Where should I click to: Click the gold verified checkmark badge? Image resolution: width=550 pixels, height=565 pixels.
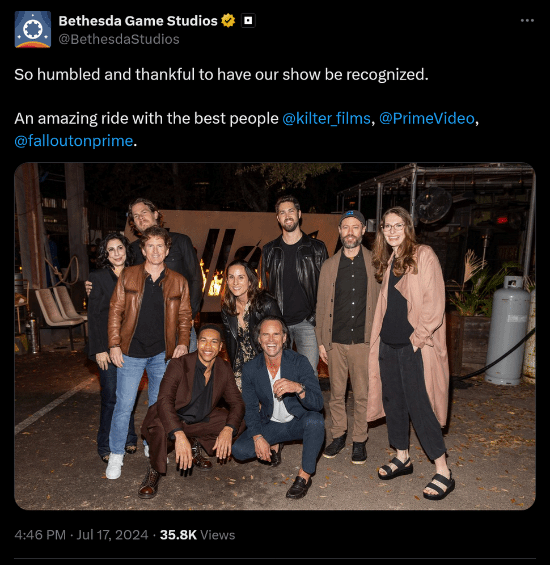[228, 21]
